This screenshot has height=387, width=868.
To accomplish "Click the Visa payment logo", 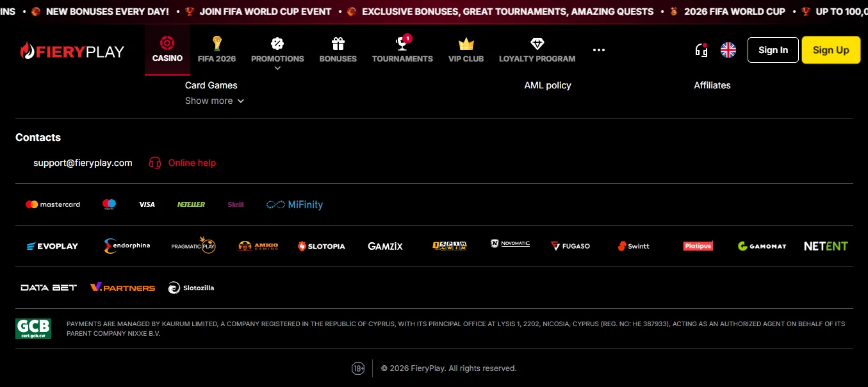I will click(x=147, y=204).
